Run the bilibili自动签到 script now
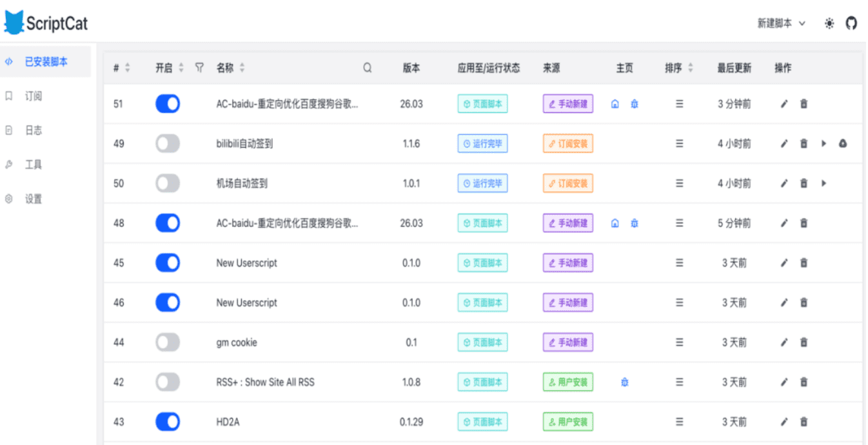Screen dimensions: 868x445 click(x=824, y=144)
